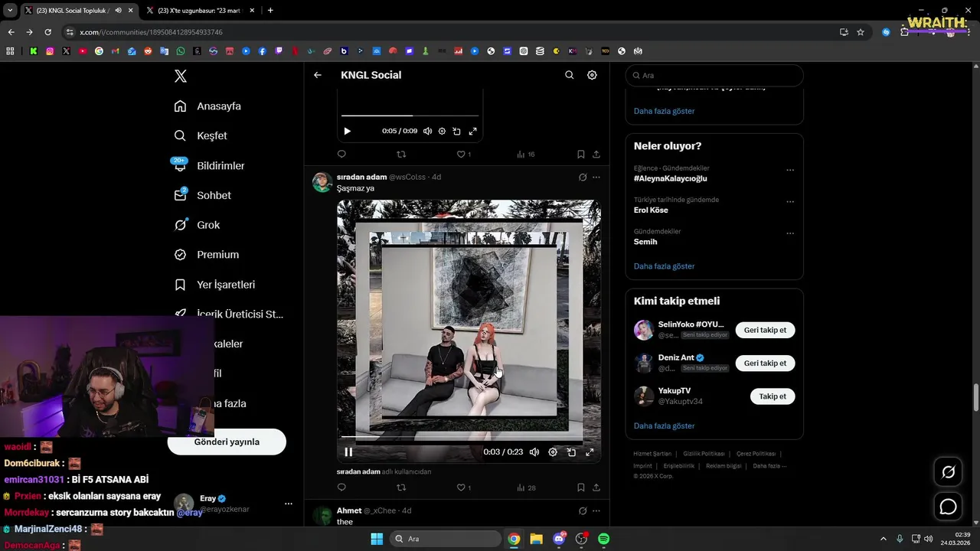
Task: Open a new browser tab
Action: click(270, 10)
